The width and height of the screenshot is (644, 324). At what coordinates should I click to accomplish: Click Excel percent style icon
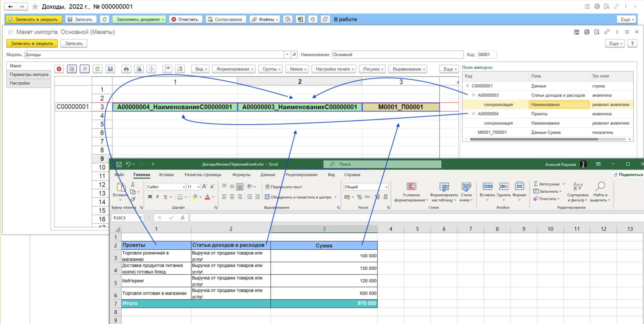coord(360,197)
